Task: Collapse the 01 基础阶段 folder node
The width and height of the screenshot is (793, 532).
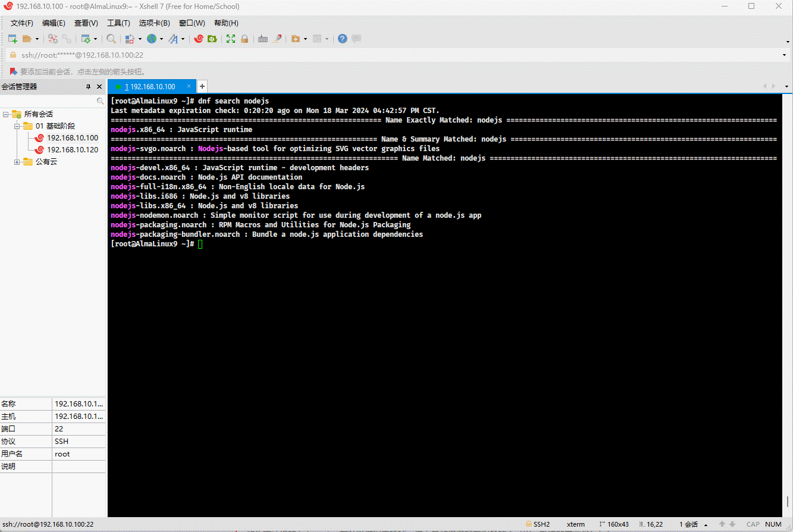Action: pyautogui.click(x=17, y=126)
